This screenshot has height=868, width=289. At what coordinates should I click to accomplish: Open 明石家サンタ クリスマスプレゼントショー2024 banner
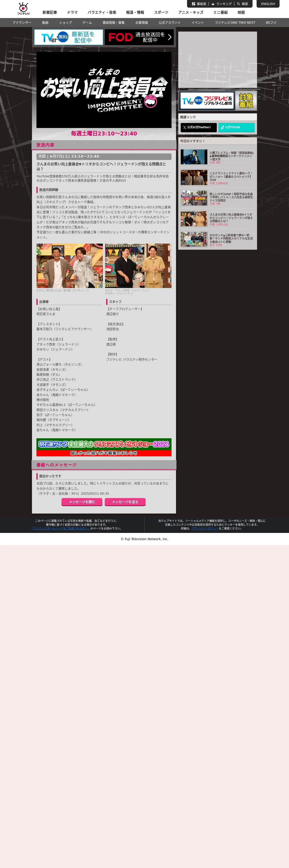(x=104, y=448)
